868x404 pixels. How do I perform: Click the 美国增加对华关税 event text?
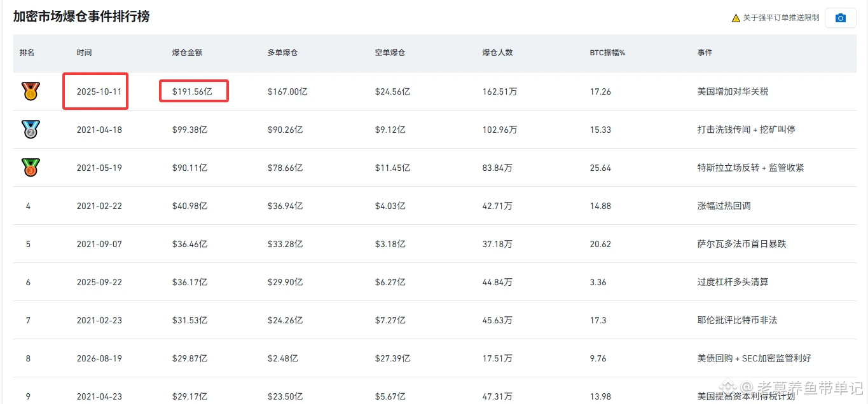point(733,91)
